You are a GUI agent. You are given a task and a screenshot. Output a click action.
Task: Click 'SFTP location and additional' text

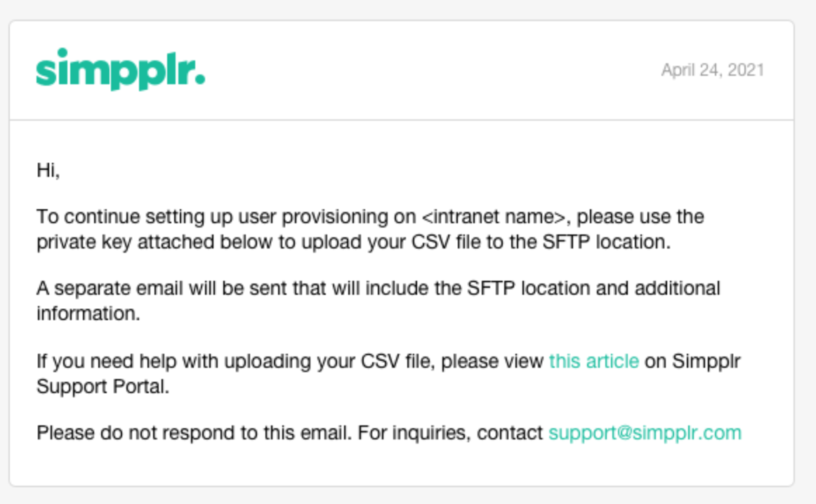[593, 288]
